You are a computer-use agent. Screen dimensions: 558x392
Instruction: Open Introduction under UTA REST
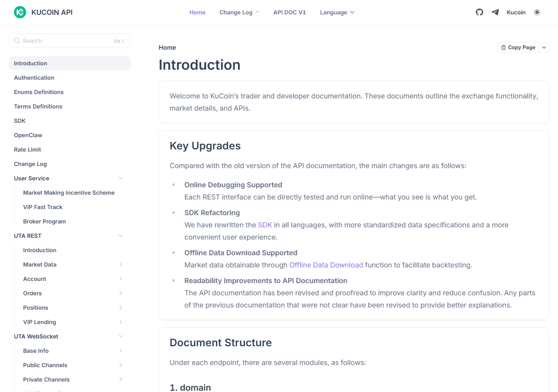(40, 250)
